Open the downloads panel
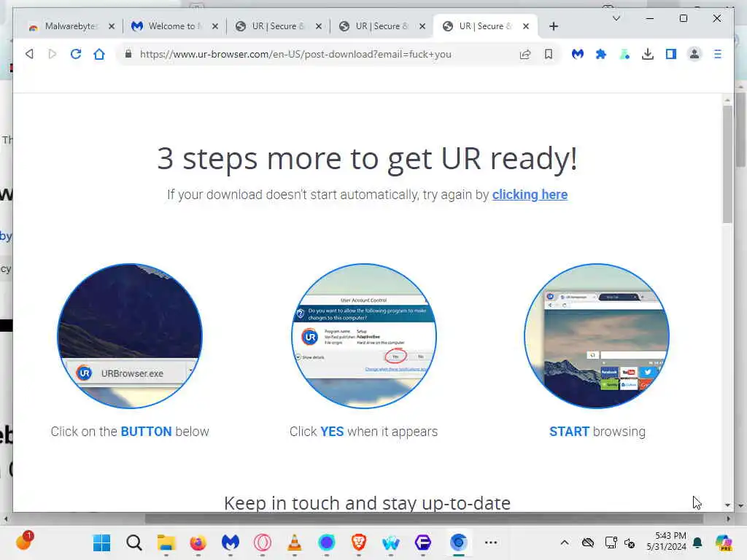747x560 pixels. click(648, 54)
